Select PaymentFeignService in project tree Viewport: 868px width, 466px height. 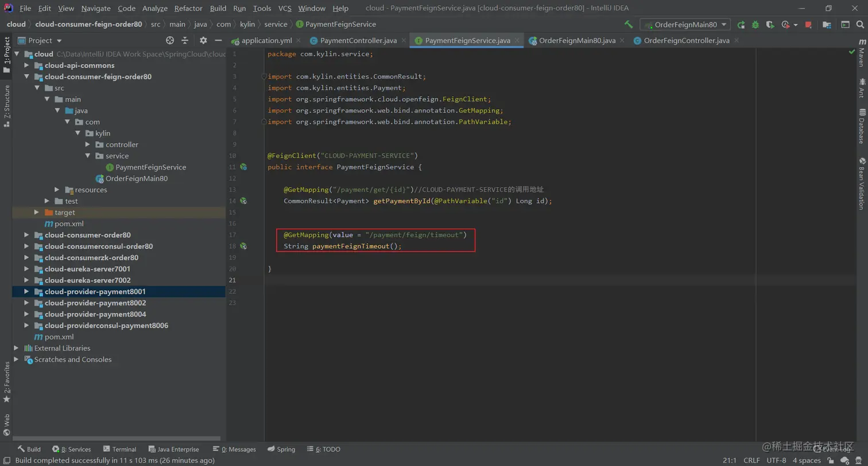click(x=150, y=167)
